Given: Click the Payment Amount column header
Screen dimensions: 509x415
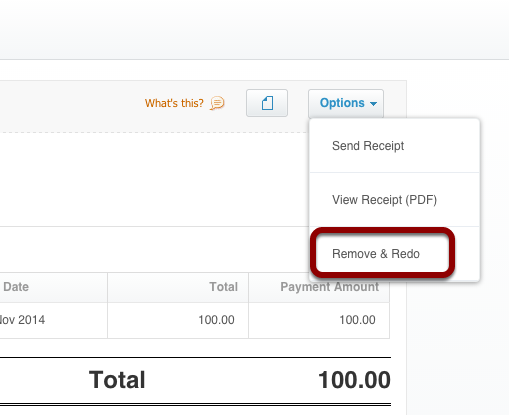Looking at the screenshot, I should pyautogui.click(x=319, y=287).
